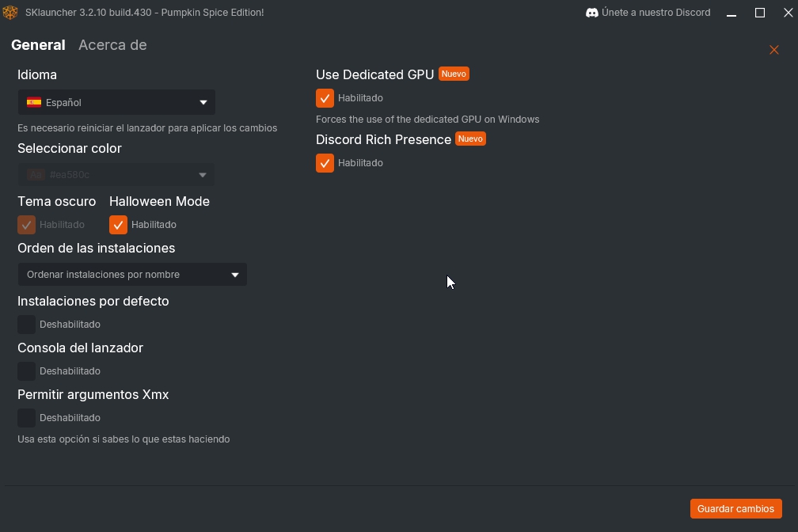
Task: Switch to the Acerca de tab
Action: (x=112, y=45)
